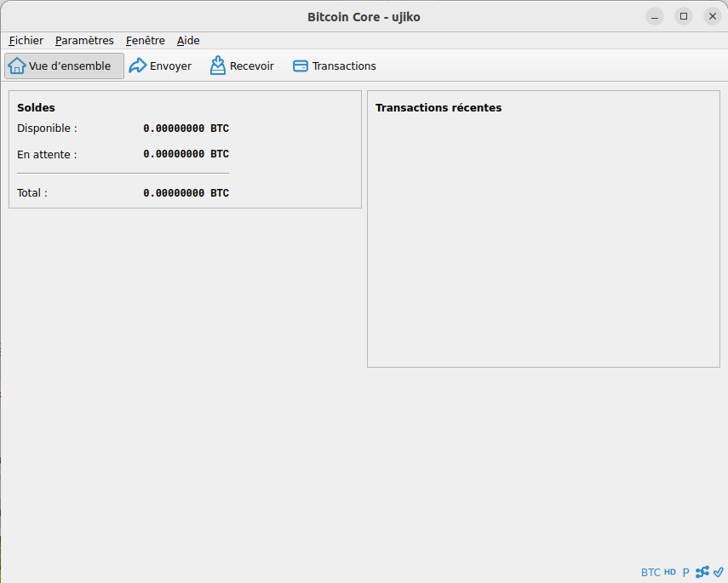Minimize the Bitcoin Core window
This screenshot has width=728, height=583.
pos(655,17)
